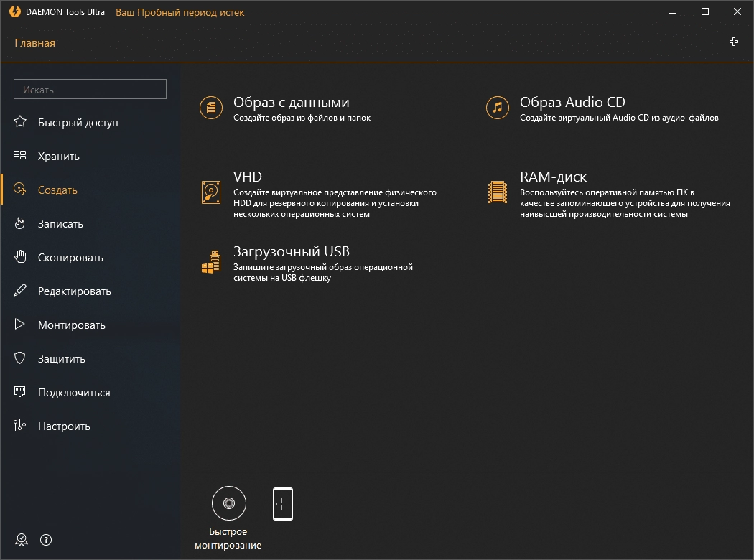Open the help question mark icon
Image resolution: width=754 pixels, height=560 pixels.
click(x=46, y=540)
